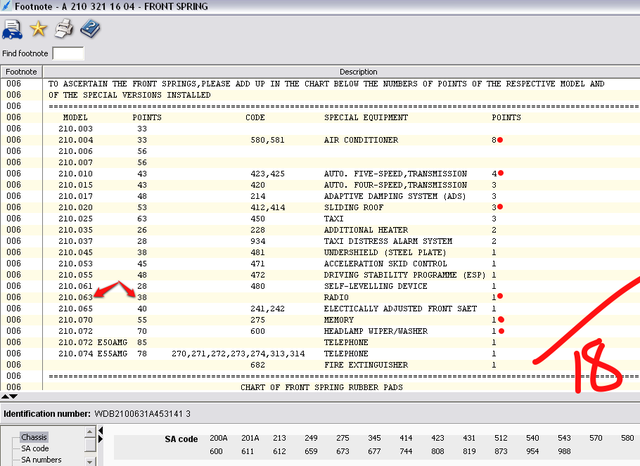The image size is (640, 466).
Task: Click the MEMORY equipment entry
Action: click(339, 320)
